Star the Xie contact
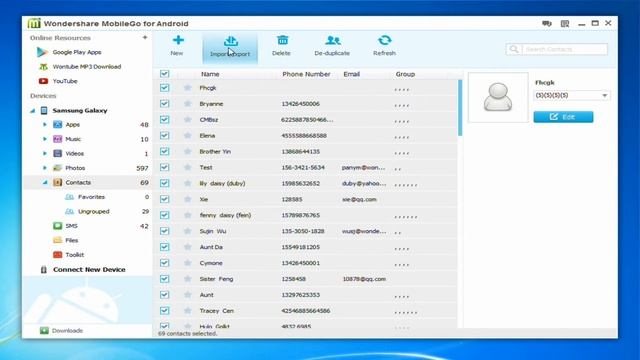 click(188, 199)
